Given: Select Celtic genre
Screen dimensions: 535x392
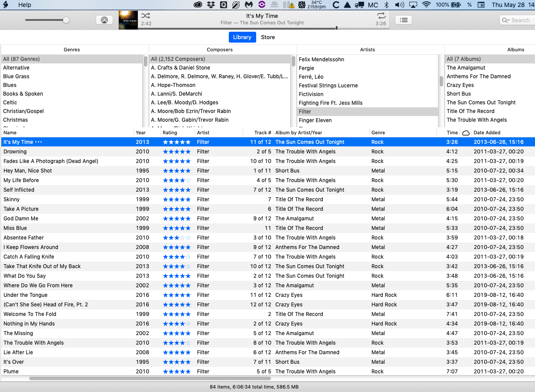Looking at the screenshot, I should (72, 103).
